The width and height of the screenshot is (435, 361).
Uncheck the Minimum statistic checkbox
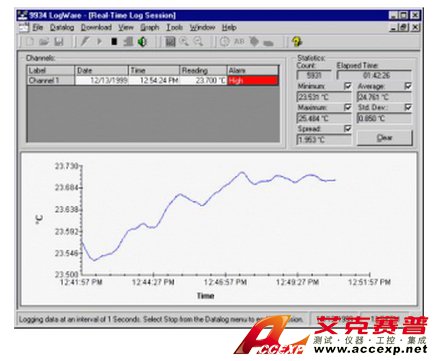(x=348, y=86)
